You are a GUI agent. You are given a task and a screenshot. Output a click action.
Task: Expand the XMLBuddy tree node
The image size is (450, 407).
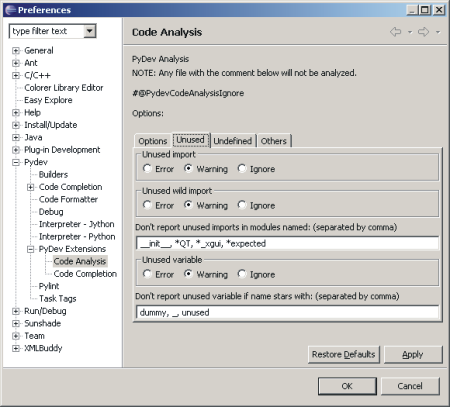(x=16, y=348)
